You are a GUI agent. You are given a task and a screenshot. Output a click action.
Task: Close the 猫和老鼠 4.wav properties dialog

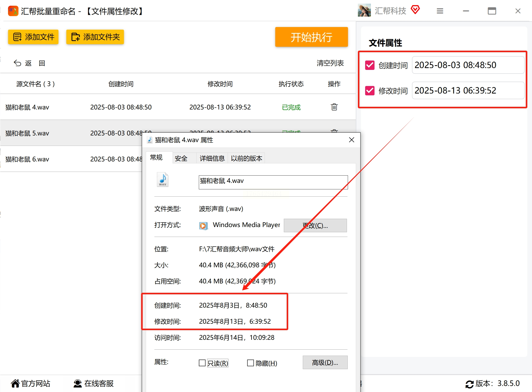(x=351, y=140)
